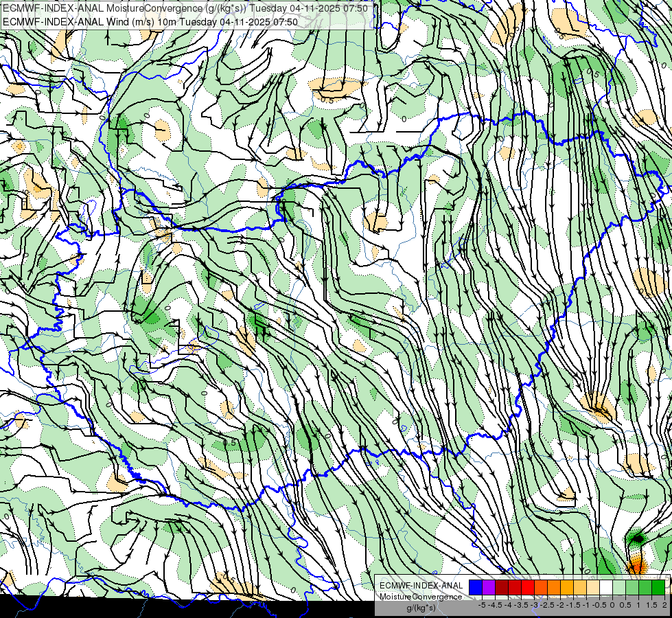Viewport: 672px width, 618px height.
Task: Select the maroon swatch between -4.5 and -4
Action: click(x=502, y=587)
